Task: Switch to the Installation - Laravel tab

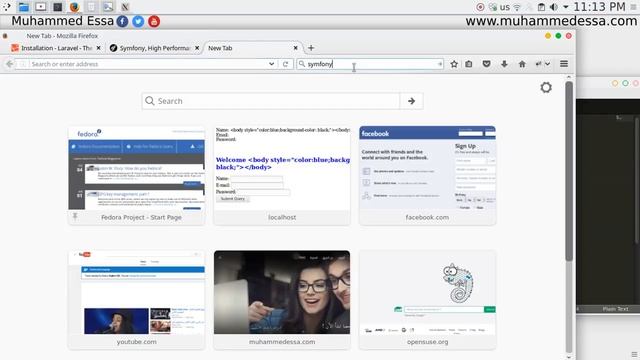Action: pos(56,48)
